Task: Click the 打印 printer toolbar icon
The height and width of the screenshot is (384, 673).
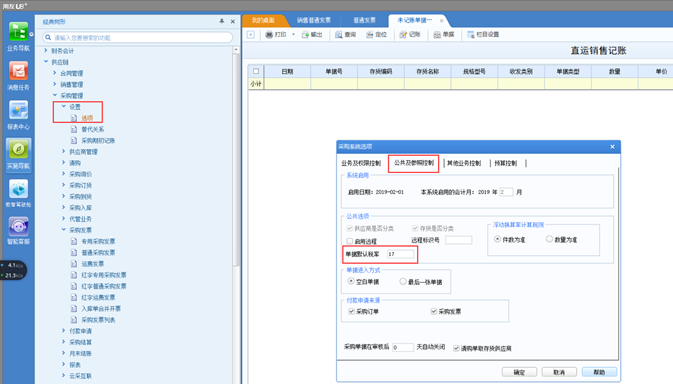Action: click(x=269, y=34)
